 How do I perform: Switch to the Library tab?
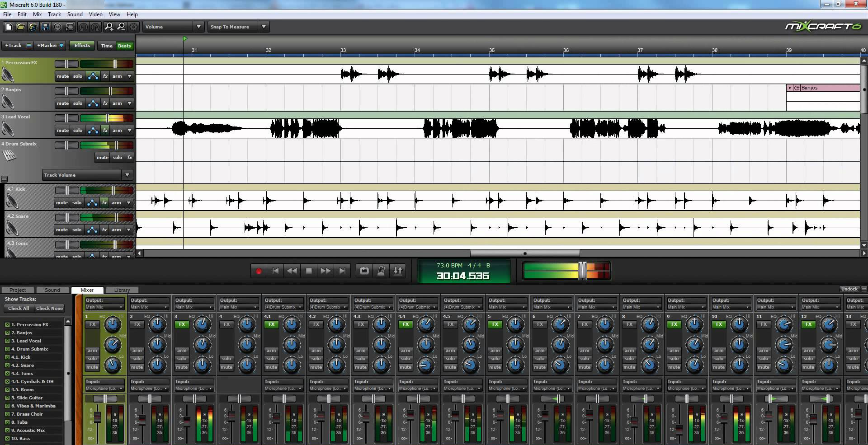(x=122, y=290)
